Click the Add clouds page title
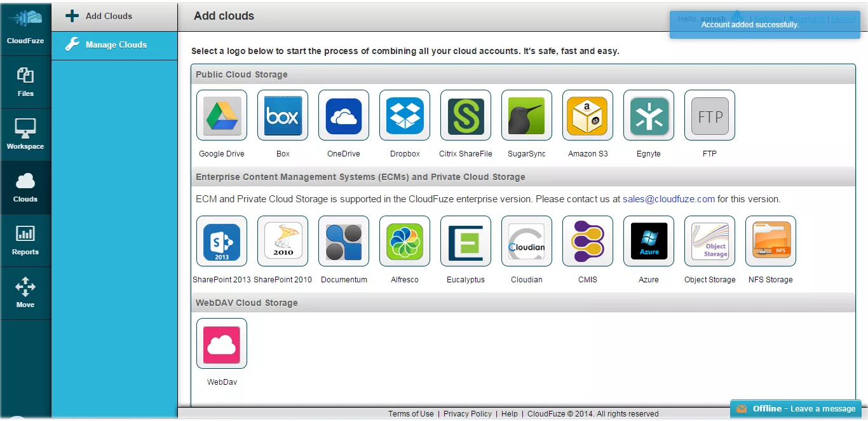This screenshot has width=868, height=421. (224, 17)
